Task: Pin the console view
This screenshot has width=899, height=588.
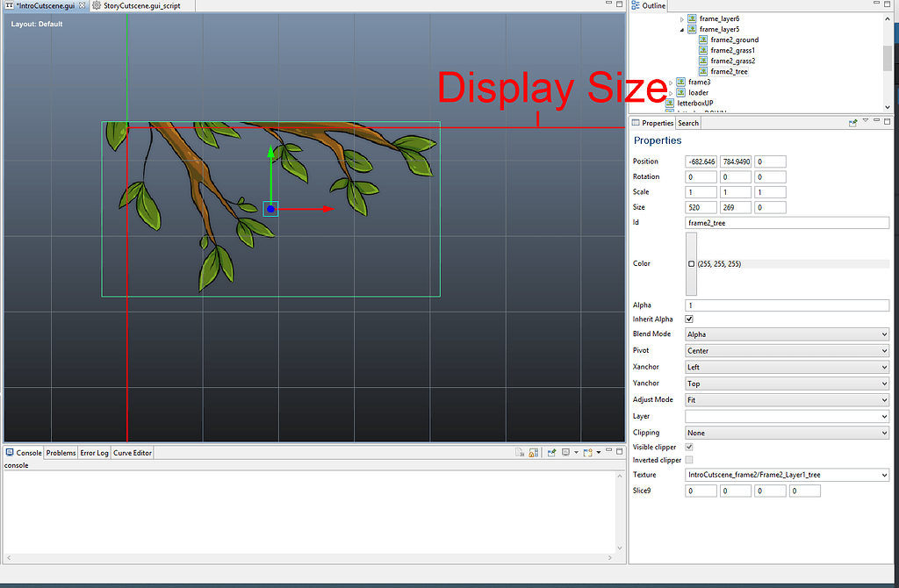Action: pos(552,451)
